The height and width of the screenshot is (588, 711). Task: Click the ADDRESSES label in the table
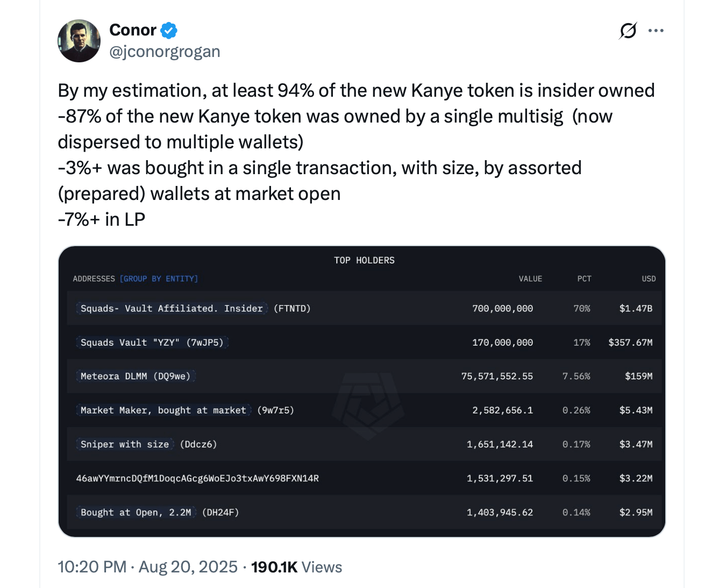(94, 279)
